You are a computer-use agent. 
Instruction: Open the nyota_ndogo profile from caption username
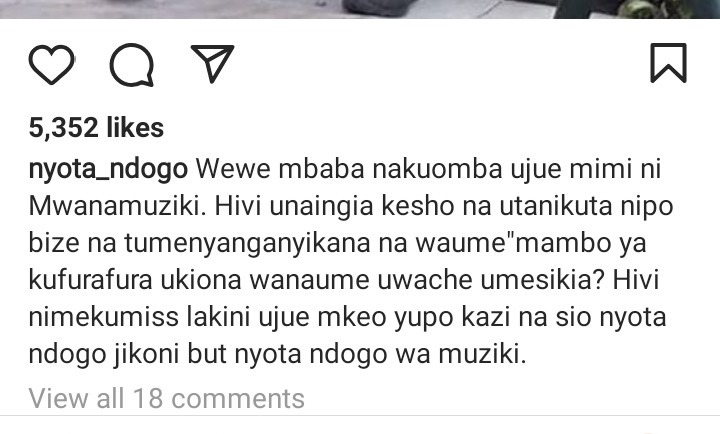point(108,169)
